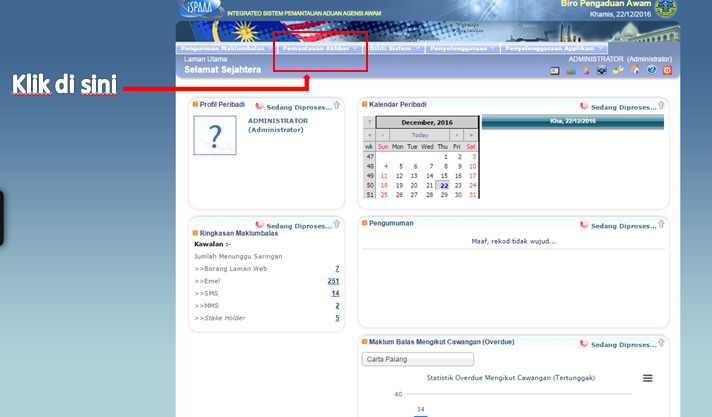Go home via the house icon
The image size is (712, 417).
[x=635, y=70]
